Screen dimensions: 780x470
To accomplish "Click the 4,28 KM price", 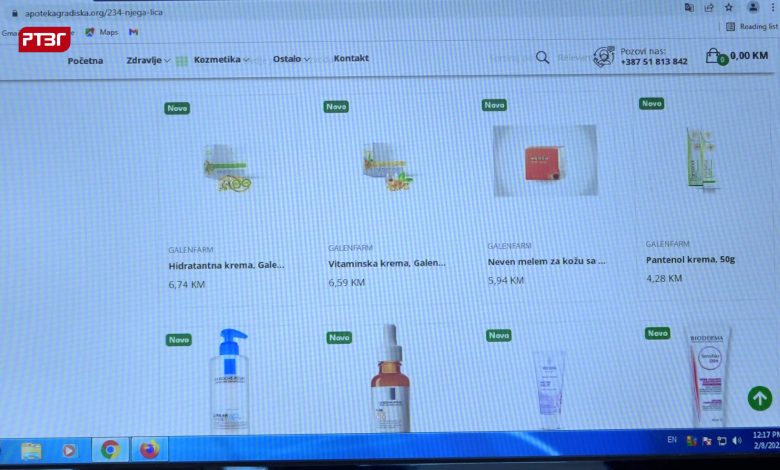I will [664, 279].
